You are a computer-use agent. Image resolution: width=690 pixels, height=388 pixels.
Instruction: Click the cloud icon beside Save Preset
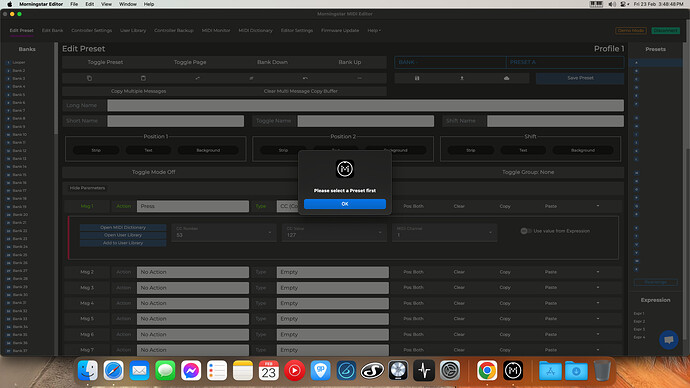click(x=506, y=78)
